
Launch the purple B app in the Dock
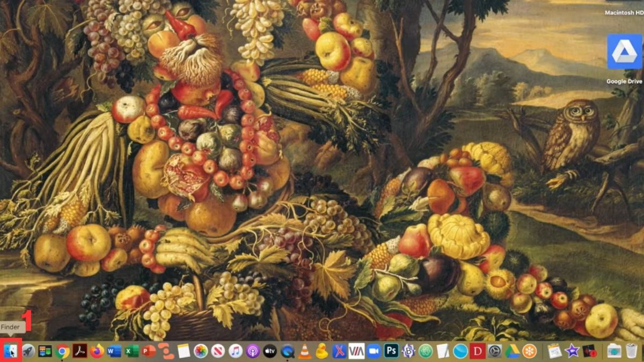(408, 351)
